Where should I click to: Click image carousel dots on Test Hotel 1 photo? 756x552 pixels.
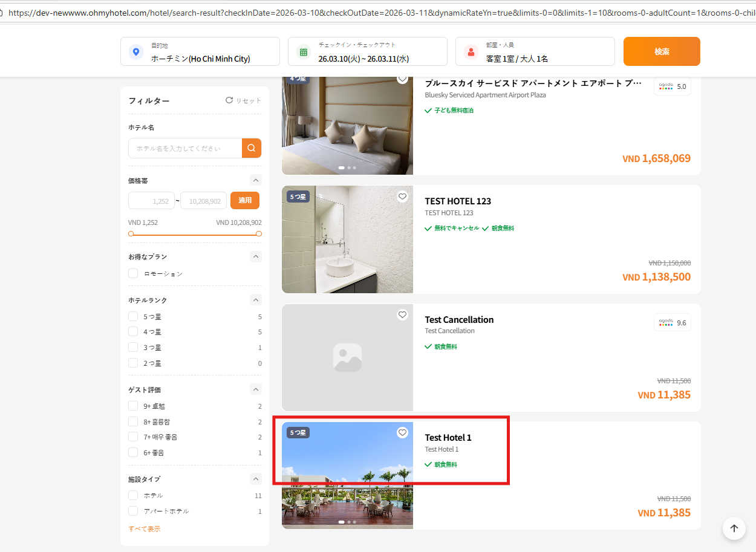(x=347, y=522)
